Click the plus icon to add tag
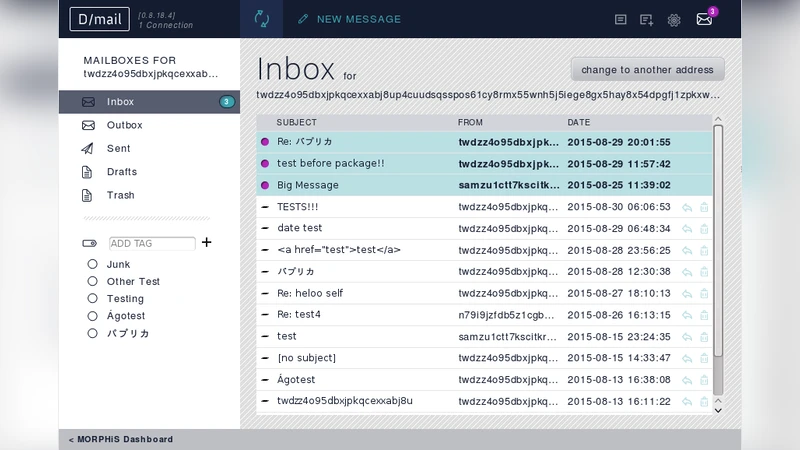This screenshot has height=450, width=800. [x=207, y=242]
